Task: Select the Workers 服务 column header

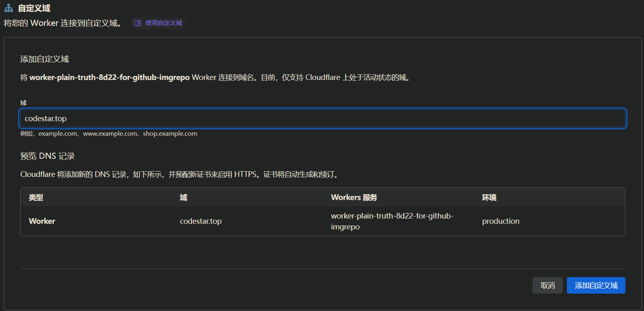Action: (x=354, y=198)
